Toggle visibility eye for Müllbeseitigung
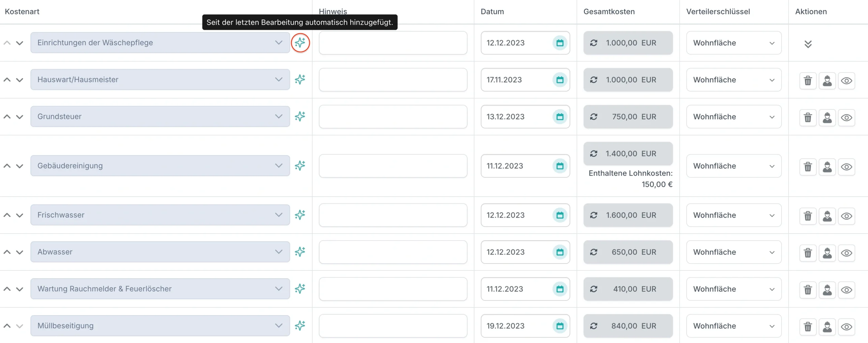 [x=847, y=327]
